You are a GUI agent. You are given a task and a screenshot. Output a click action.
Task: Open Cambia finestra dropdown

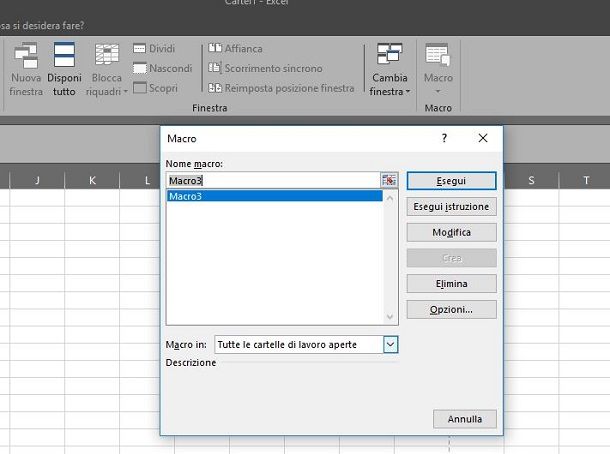pyautogui.click(x=390, y=69)
